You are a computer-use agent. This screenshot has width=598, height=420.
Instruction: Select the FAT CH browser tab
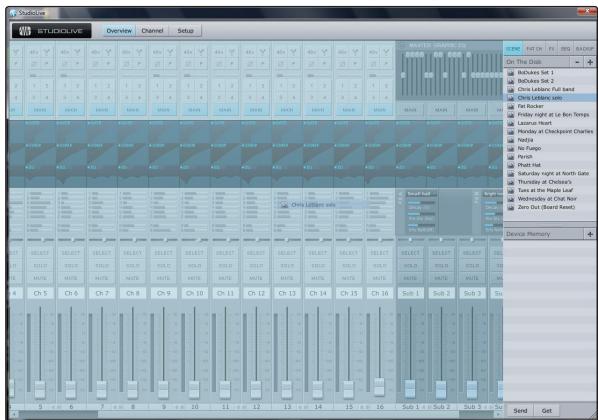tap(534, 49)
